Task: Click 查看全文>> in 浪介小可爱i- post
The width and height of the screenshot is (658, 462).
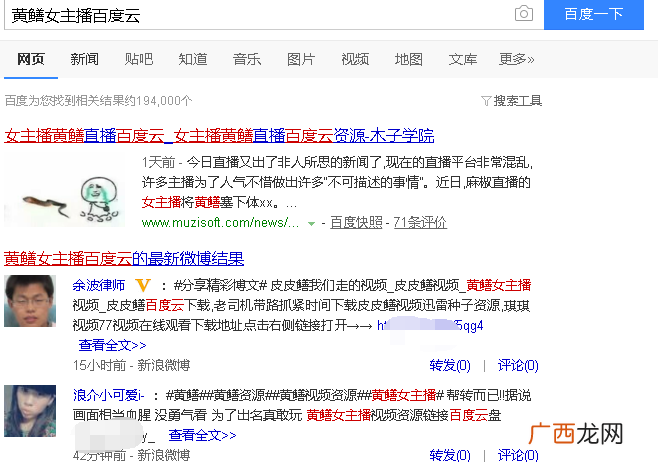Action: [x=203, y=435]
